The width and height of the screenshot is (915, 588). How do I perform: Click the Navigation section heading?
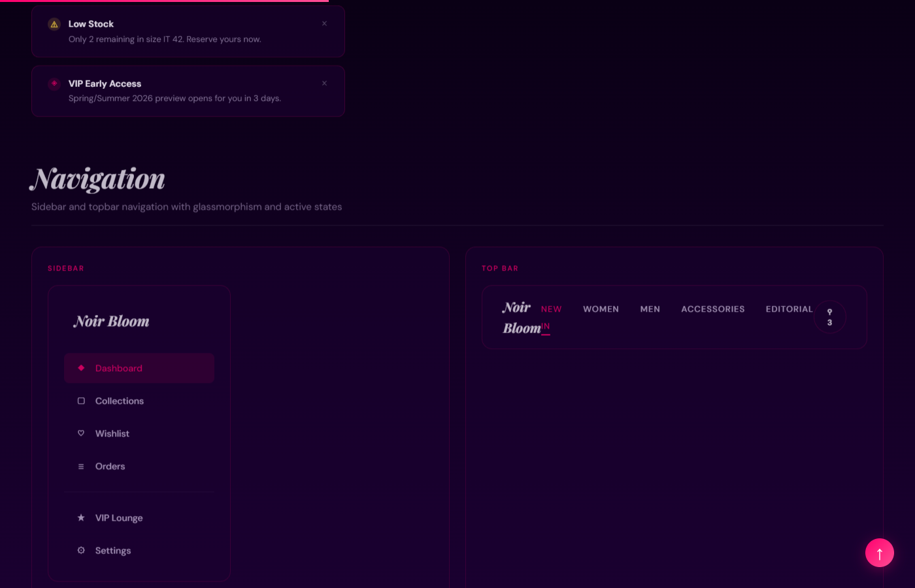coord(98,180)
